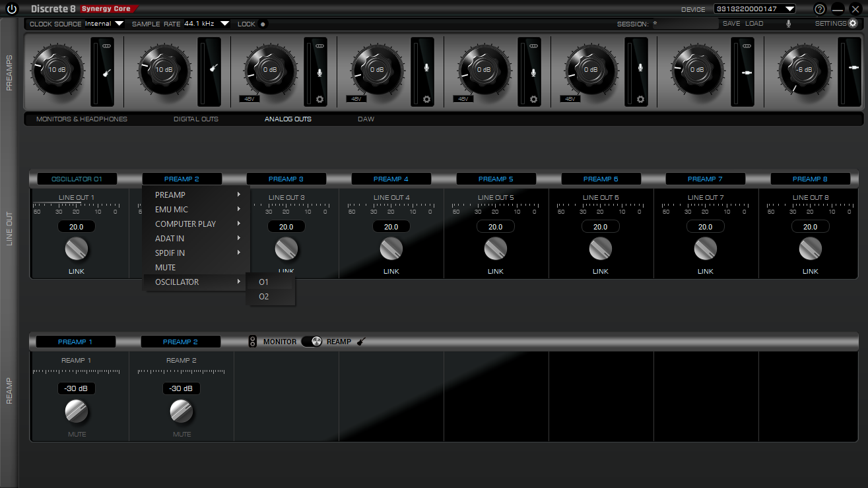868x488 pixels.
Task: Click the Line Out 5 level knob
Action: click(496, 249)
